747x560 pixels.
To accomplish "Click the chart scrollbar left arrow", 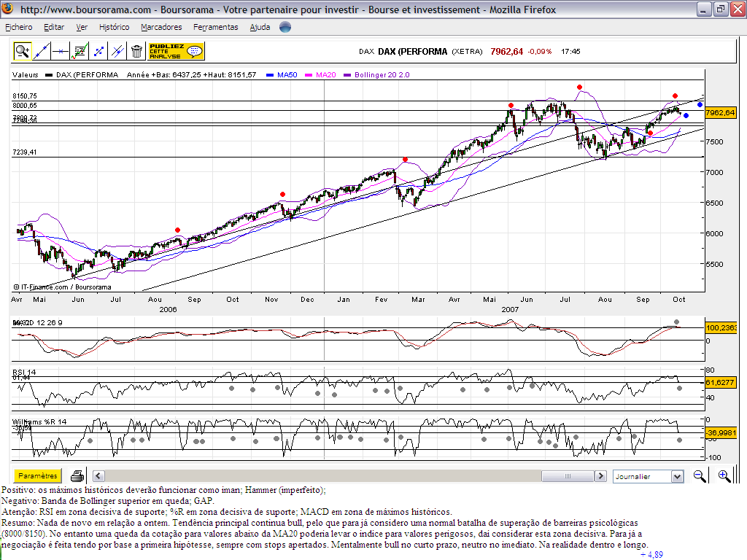I will (98, 475).
